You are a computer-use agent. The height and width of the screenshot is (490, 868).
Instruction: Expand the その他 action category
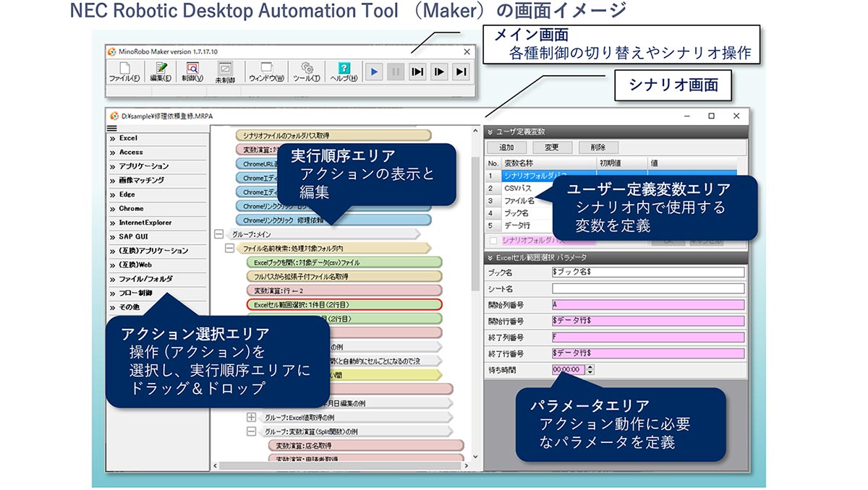click(x=156, y=307)
